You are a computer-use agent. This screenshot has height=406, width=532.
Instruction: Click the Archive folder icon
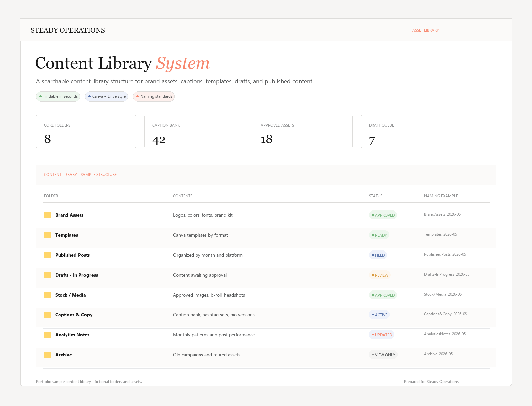[47, 355]
